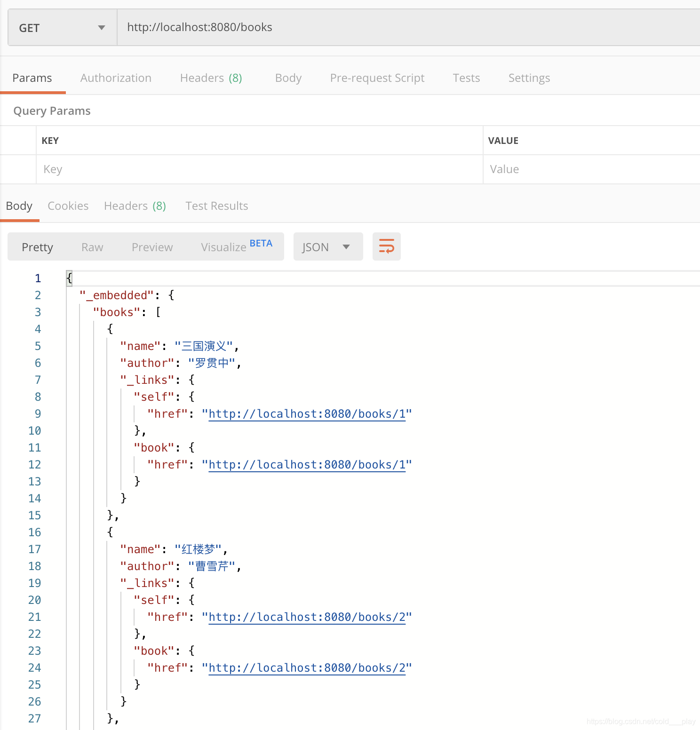Click the "books" key on line 3

click(x=117, y=312)
